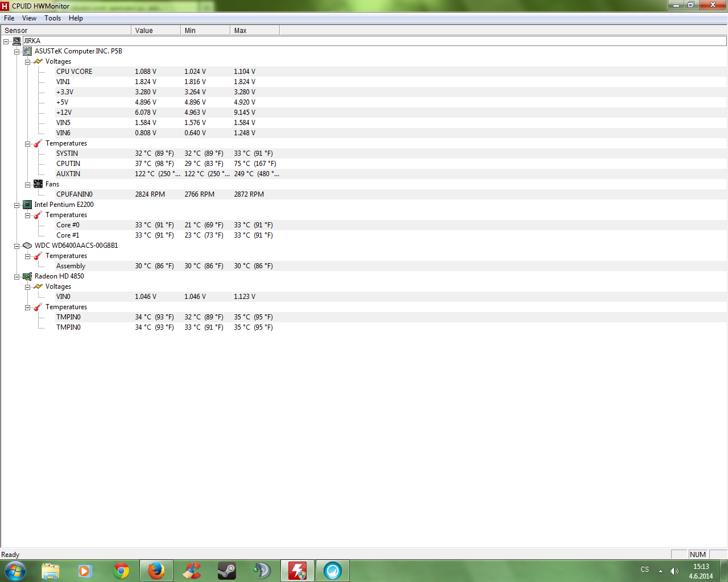Image resolution: width=728 pixels, height=582 pixels.
Task: Click the Min column header
Action: 205,30
